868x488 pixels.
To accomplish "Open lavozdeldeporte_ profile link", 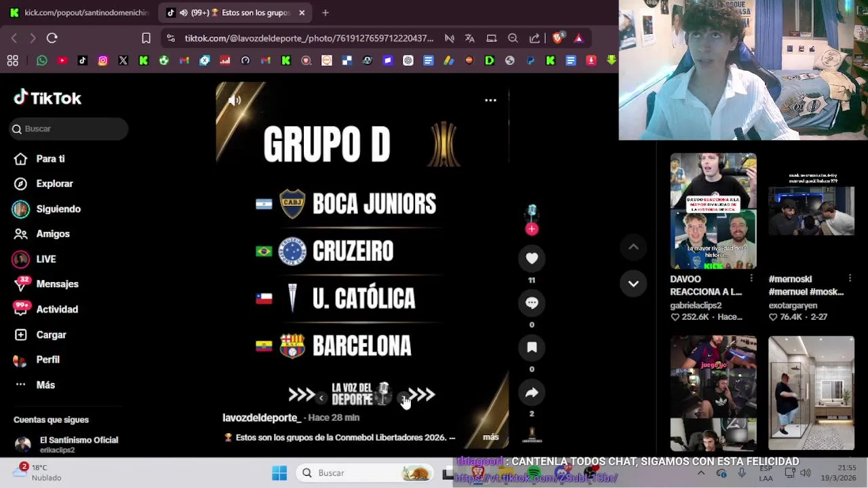I will tap(261, 418).
